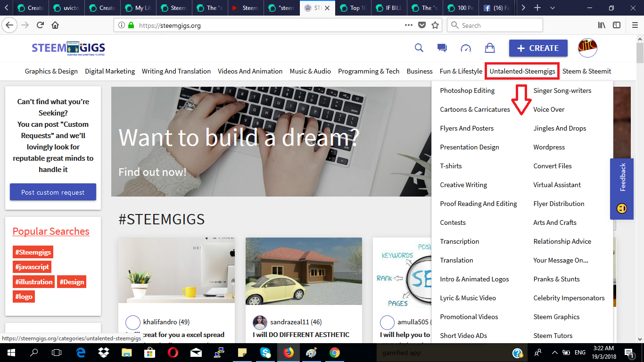The width and height of the screenshot is (644, 362).
Task: Open the yellow car house gig thumbnail
Action: (304, 271)
